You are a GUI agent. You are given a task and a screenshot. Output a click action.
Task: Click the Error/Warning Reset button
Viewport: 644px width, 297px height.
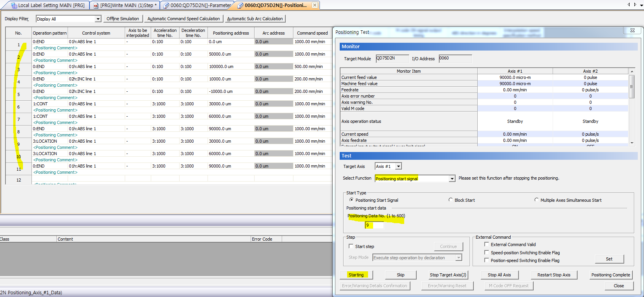point(447,286)
